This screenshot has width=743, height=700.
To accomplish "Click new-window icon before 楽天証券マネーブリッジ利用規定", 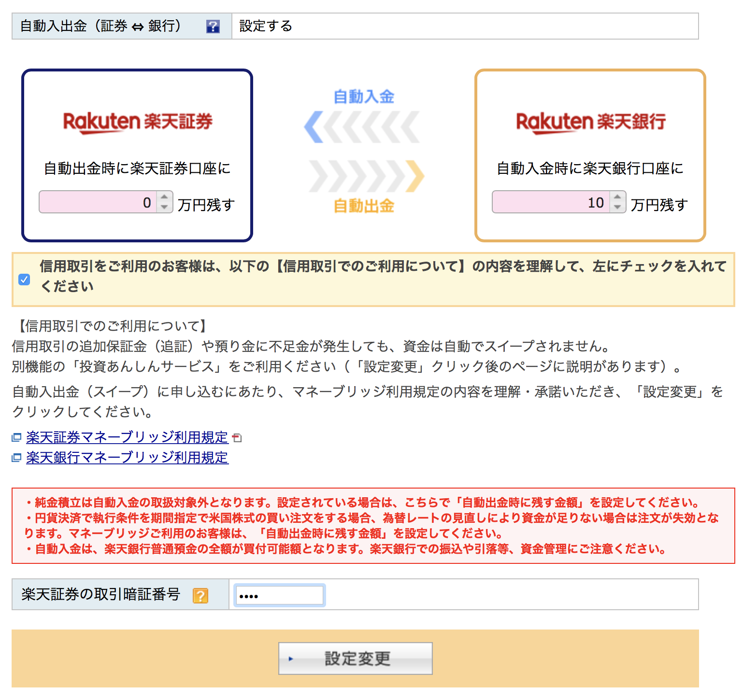I will coord(17,437).
